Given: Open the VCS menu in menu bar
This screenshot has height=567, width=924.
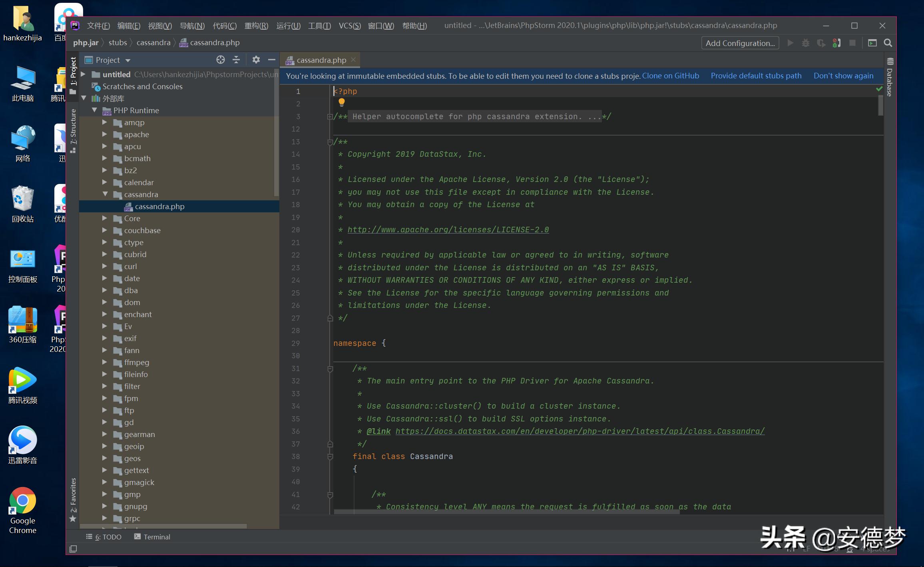Looking at the screenshot, I should [348, 25].
